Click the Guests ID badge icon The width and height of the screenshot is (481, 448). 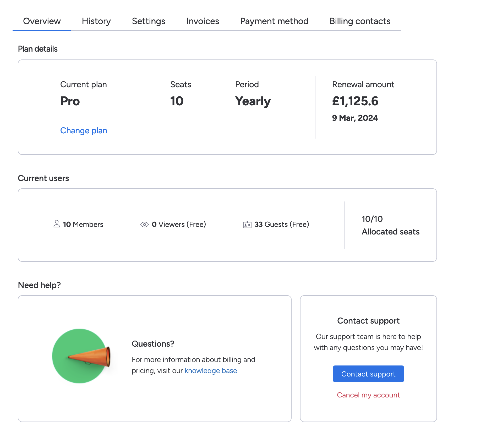tap(247, 225)
